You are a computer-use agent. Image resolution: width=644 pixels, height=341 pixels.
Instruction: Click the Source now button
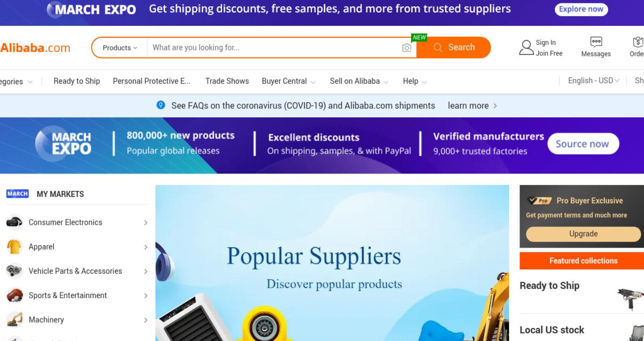pyautogui.click(x=583, y=144)
